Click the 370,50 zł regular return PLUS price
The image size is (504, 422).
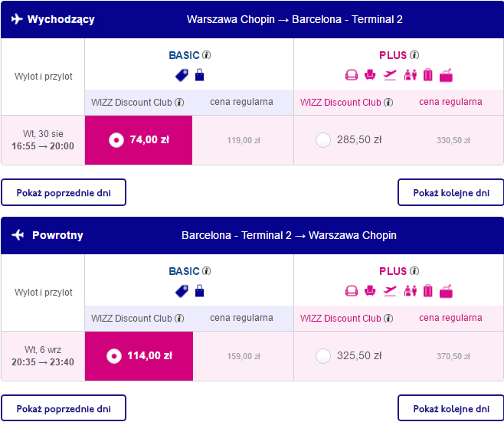pyautogui.click(x=453, y=356)
